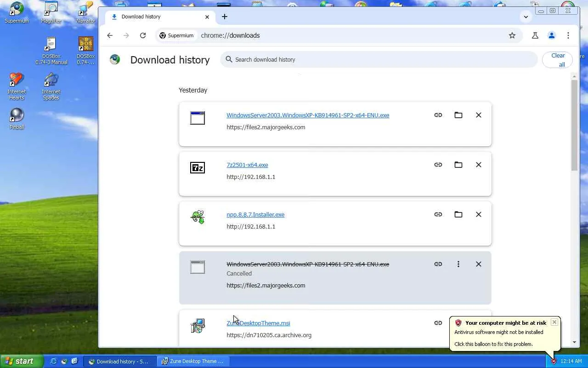
Task: Click 'Click this balloon to fix this problem'
Action: [493, 344]
